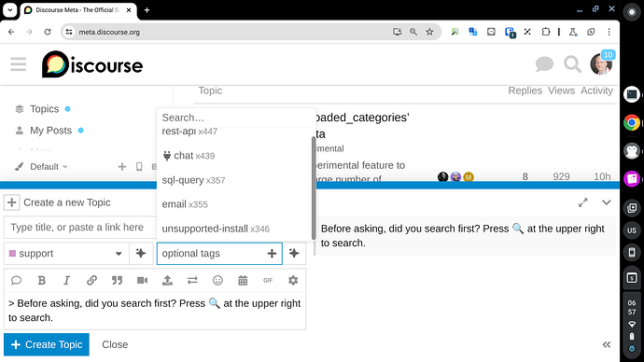Insert a speech bubble reply in composer toolbar

[x=16, y=280]
